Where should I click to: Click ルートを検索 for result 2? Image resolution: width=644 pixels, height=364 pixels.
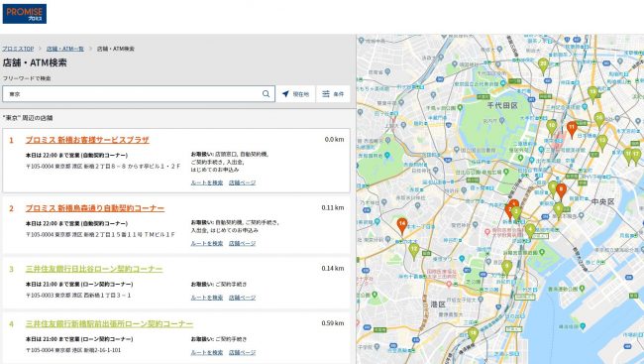click(207, 243)
